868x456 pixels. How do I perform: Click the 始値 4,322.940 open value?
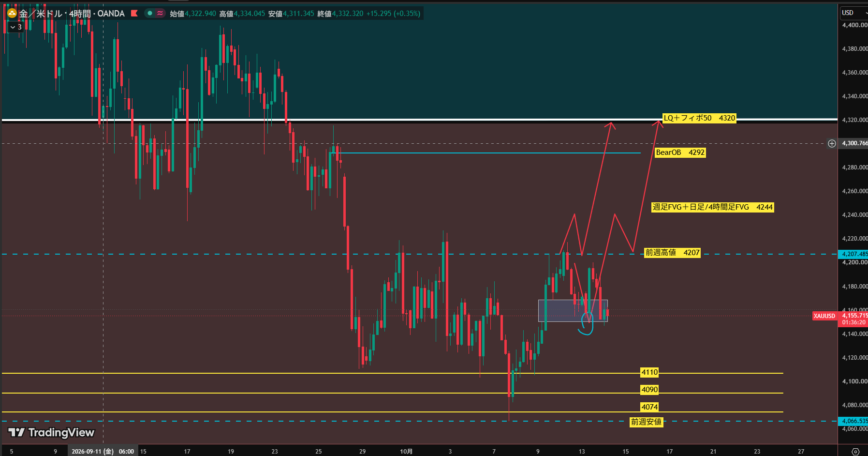click(193, 14)
